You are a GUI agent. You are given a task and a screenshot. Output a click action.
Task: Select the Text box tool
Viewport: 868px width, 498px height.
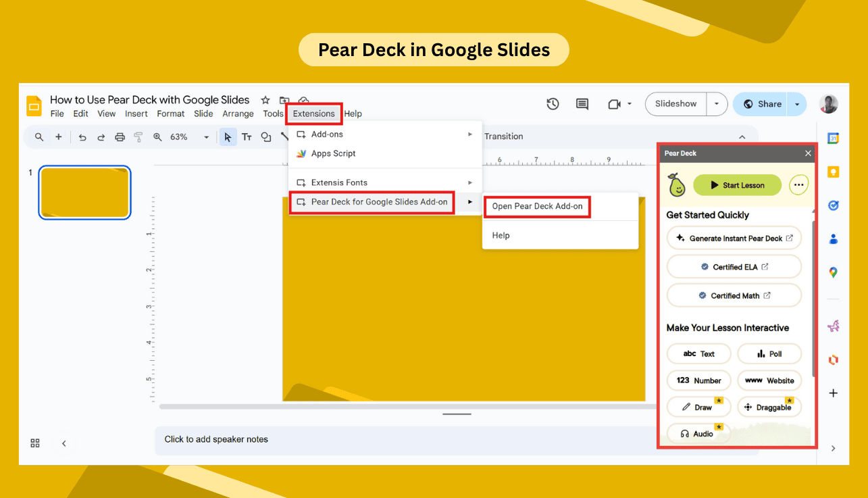(247, 136)
